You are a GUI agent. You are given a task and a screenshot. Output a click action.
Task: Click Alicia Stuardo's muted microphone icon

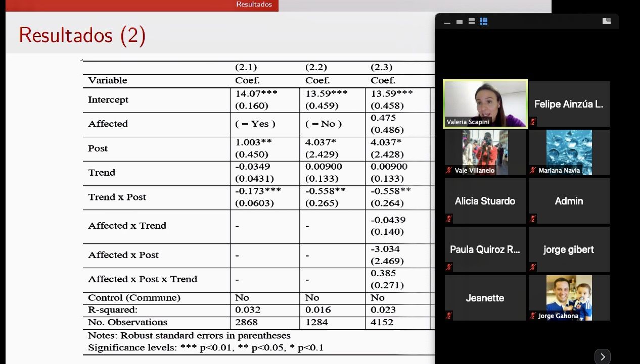coord(449,219)
